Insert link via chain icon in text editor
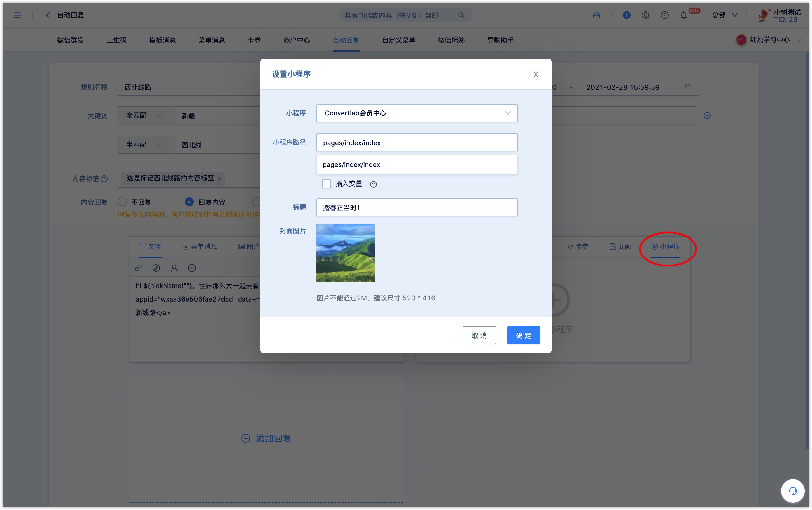 pos(138,268)
